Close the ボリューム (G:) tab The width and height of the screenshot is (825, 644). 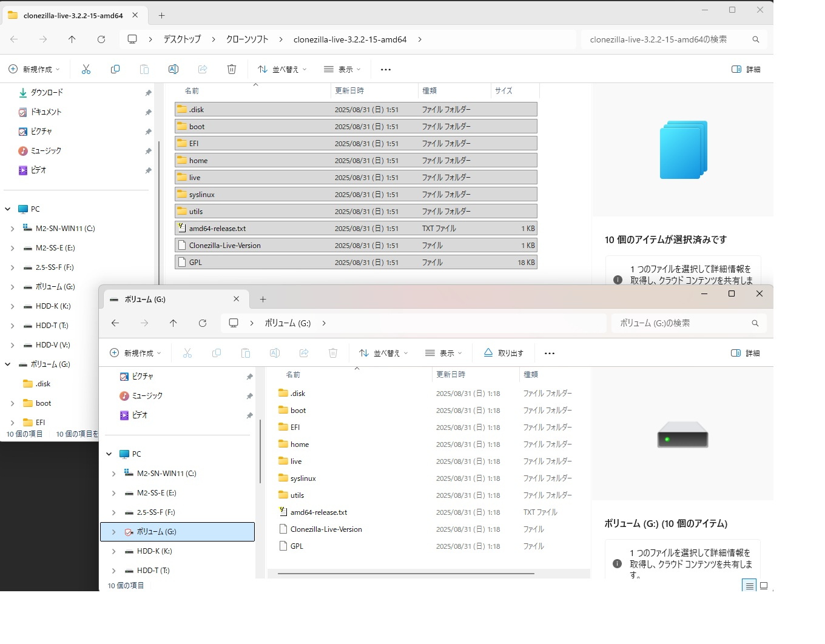[237, 299]
